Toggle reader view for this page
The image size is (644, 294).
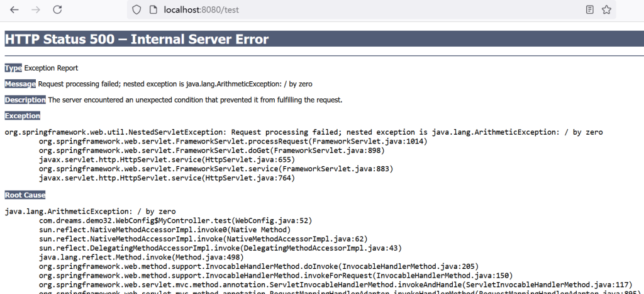tap(589, 9)
